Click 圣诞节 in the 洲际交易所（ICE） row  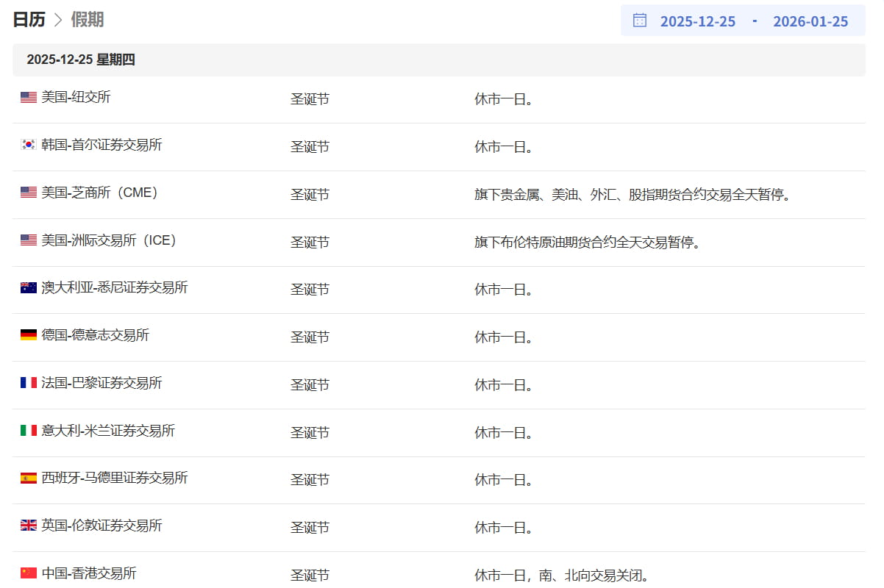(x=310, y=242)
